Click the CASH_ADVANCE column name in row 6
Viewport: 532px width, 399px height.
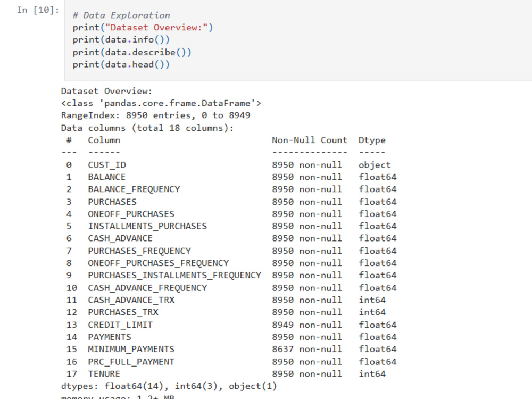[120, 238]
